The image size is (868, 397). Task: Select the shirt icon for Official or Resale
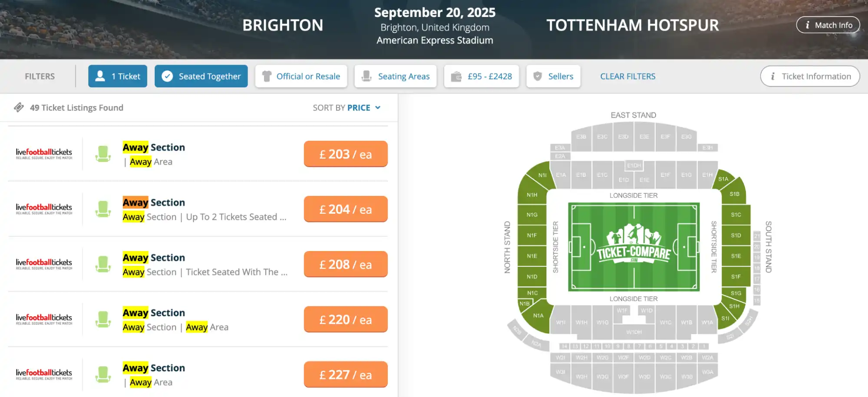267,76
